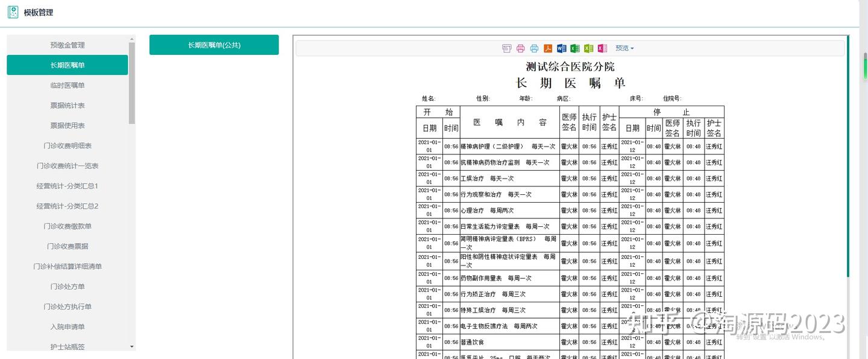Open the 预览 dropdown
Viewport: 868px width, 359px height.
(x=624, y=48)
